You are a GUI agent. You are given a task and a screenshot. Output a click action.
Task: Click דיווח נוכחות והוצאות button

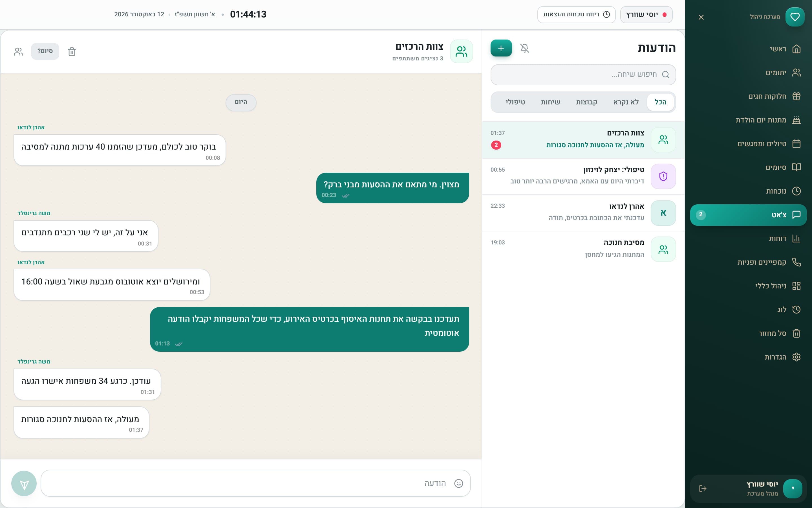point(576,14)
